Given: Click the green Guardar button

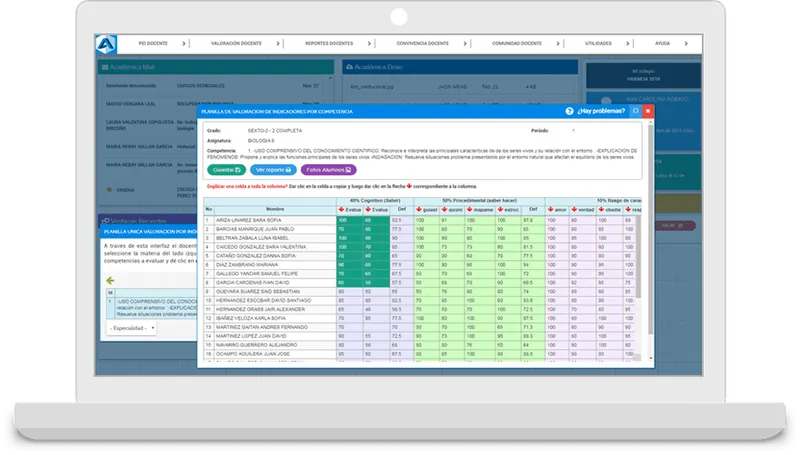Looking at the screenshot, I should [227, 170].
